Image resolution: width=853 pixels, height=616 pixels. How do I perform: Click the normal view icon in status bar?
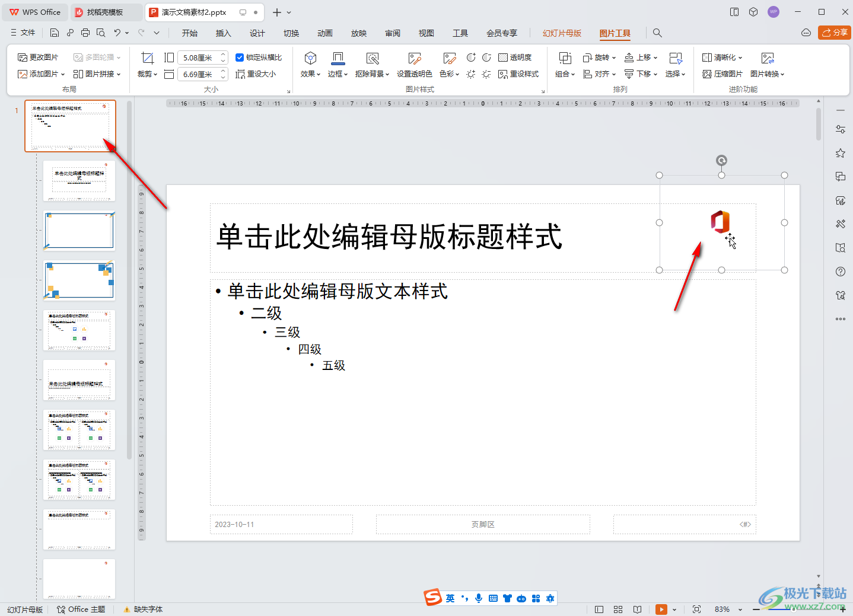(x=599, y=609)
